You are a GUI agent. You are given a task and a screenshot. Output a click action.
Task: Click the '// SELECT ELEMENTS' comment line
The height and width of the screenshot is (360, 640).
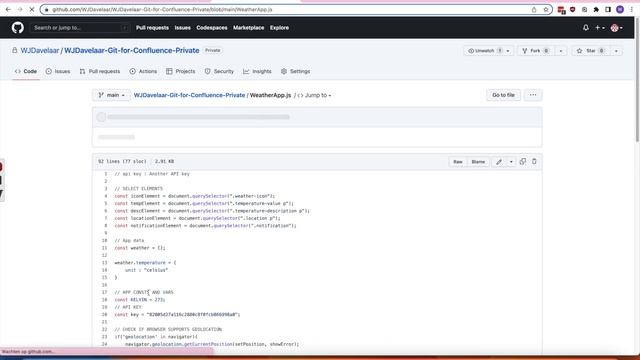[138, 189]
